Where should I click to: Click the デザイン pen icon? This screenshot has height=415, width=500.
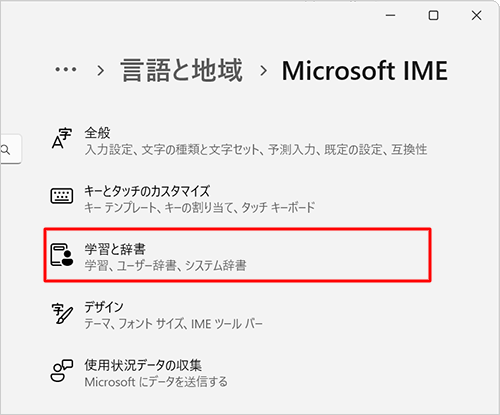pyautogui.click(x=62, y=313)
